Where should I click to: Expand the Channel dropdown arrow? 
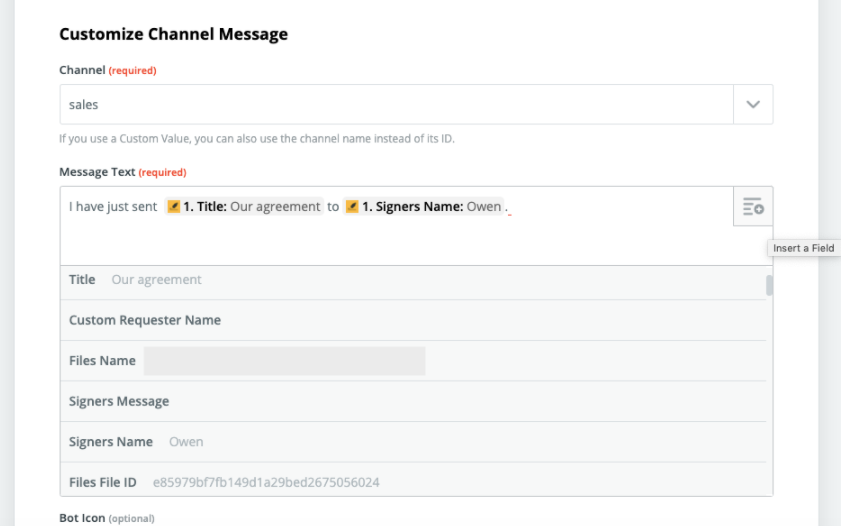753,105
